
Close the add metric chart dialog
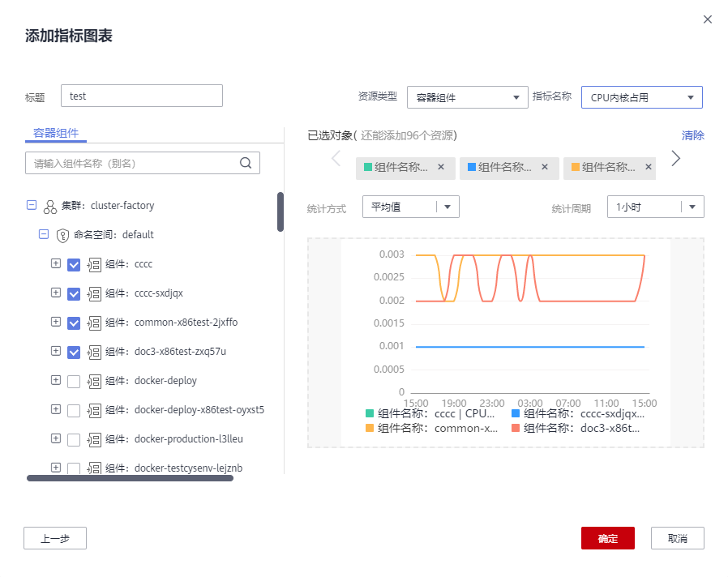pyautogui.click(x=708, y=19)
